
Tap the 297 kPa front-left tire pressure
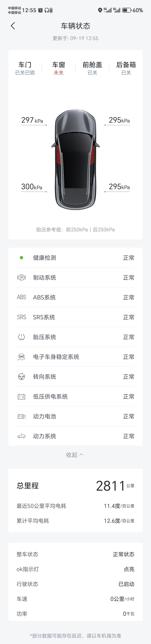32,120
